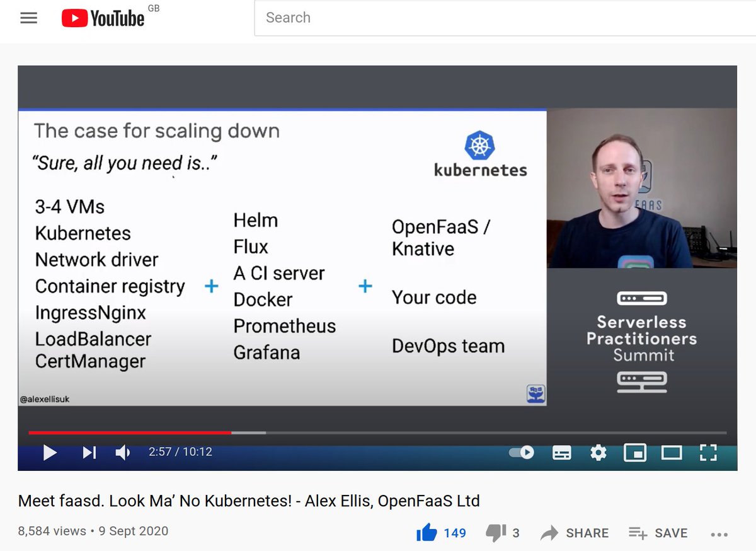Screen dimensions: 756x551
Task: Skip to the next video
Action: point(89,452)
